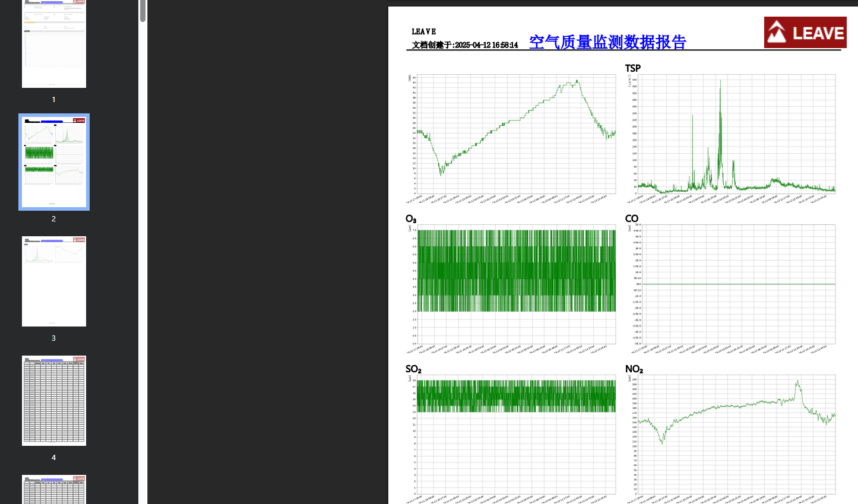The image size is (858, 504).
Task: Click the small LEAVE text in header
Action: tap(424, 32)
